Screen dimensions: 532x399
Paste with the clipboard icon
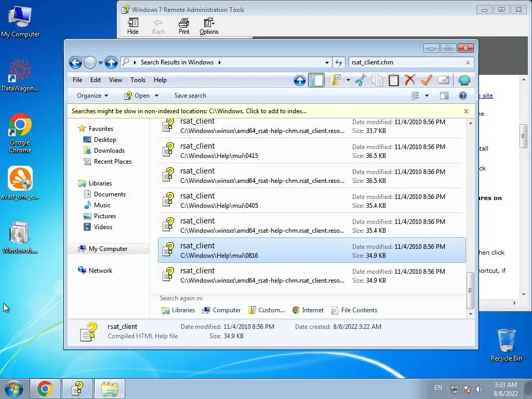[x=394, y=80]
